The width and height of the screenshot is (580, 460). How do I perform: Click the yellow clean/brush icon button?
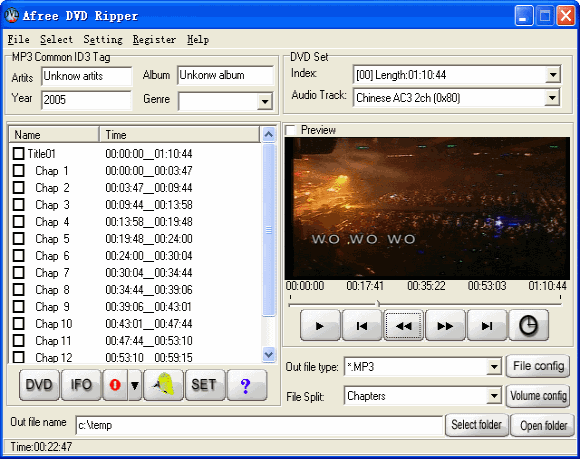163,385
